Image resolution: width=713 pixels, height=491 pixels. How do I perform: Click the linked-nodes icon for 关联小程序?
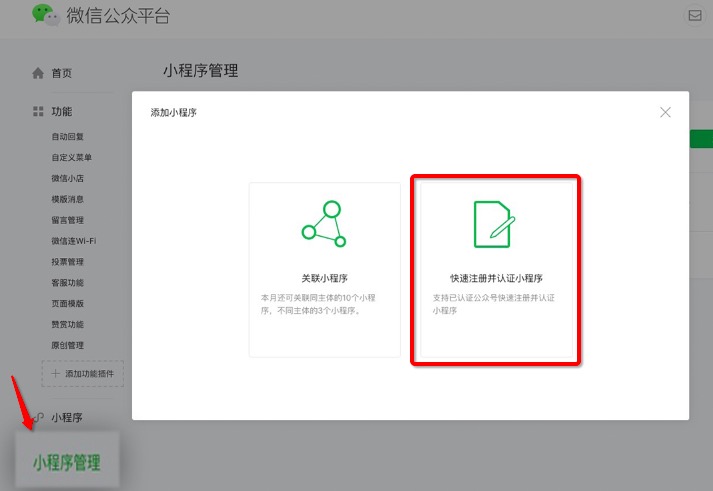(x=323, y=223)
